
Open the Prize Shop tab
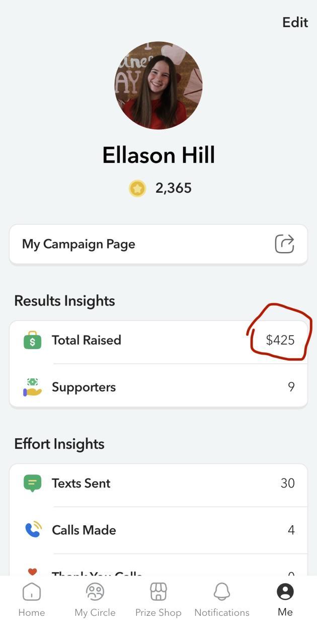158,599
